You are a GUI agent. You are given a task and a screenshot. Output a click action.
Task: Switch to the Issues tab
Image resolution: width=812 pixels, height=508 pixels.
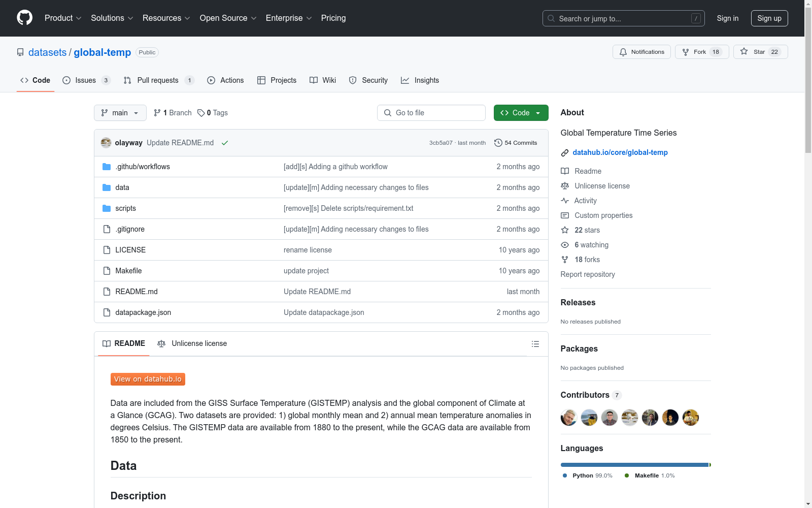pyautogui.click(x=86, y=80)
